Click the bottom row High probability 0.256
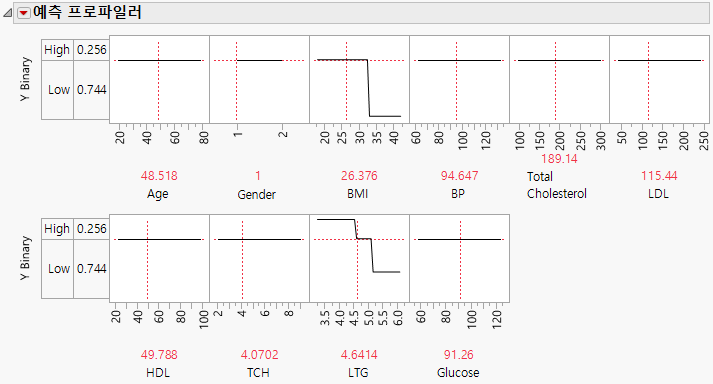 (x=91, y=228)
